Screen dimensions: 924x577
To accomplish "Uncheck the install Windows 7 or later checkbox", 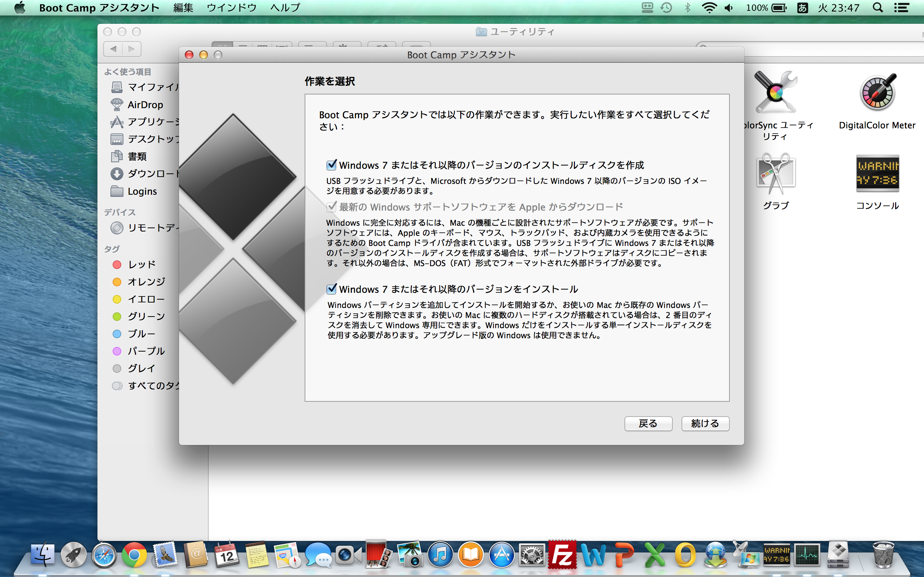I will click(x=331, y=289).
